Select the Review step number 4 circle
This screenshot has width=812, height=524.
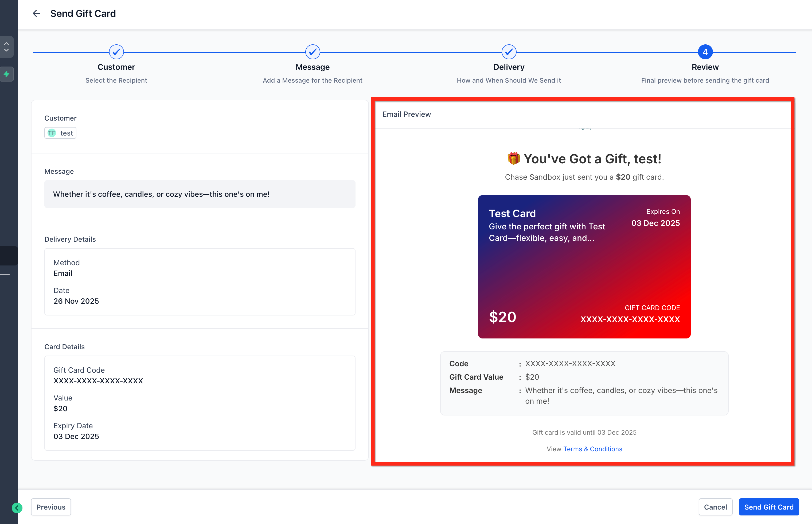705,52
